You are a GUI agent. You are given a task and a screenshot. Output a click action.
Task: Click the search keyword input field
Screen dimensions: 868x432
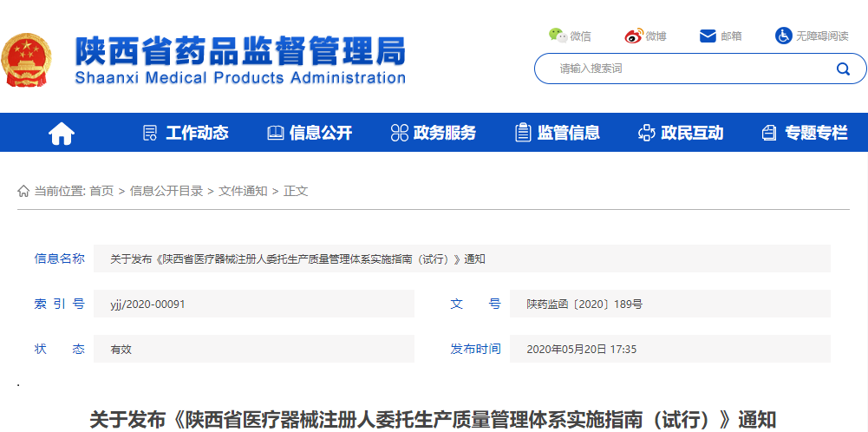[685, 69]
